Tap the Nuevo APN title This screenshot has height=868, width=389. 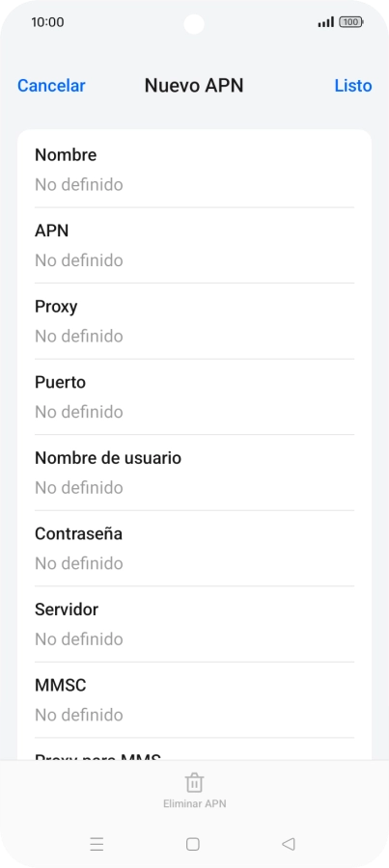tap(194, 86)
